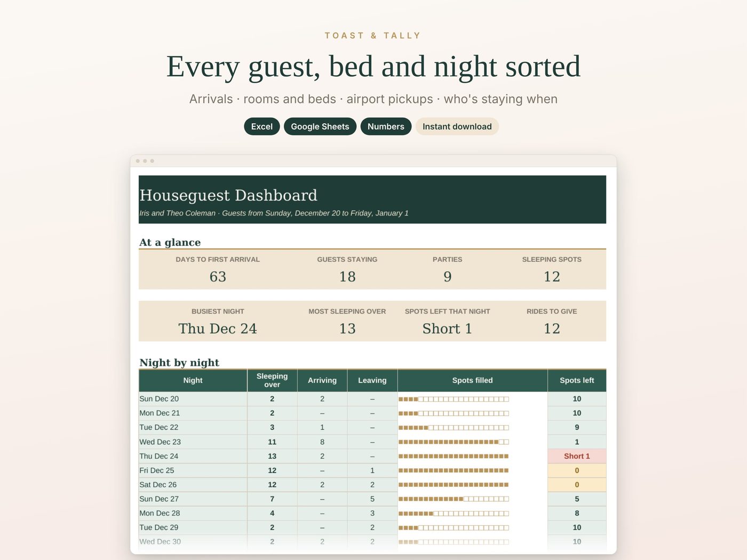Select the Fri Dec 25 row label
This screenshot has width=747, height=560.
pos(157,470)
